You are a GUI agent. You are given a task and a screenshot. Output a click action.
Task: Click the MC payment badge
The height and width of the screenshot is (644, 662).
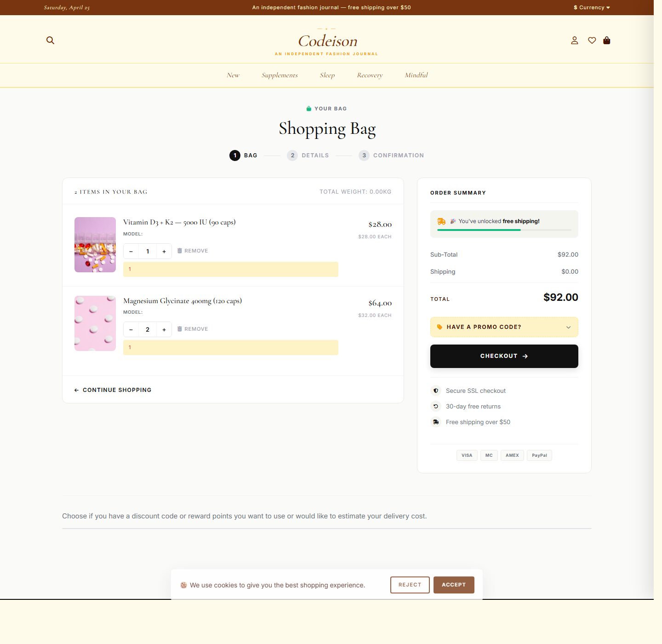point(489,455)
